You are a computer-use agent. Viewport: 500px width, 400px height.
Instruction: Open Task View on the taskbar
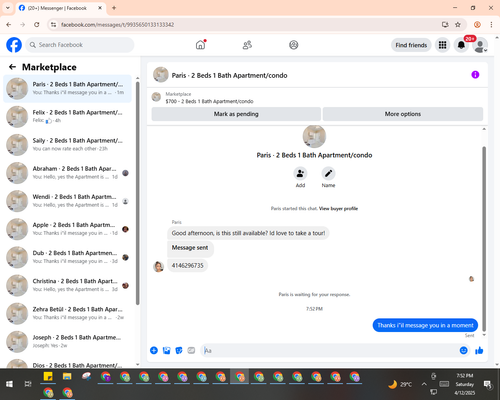click(28, 384)
